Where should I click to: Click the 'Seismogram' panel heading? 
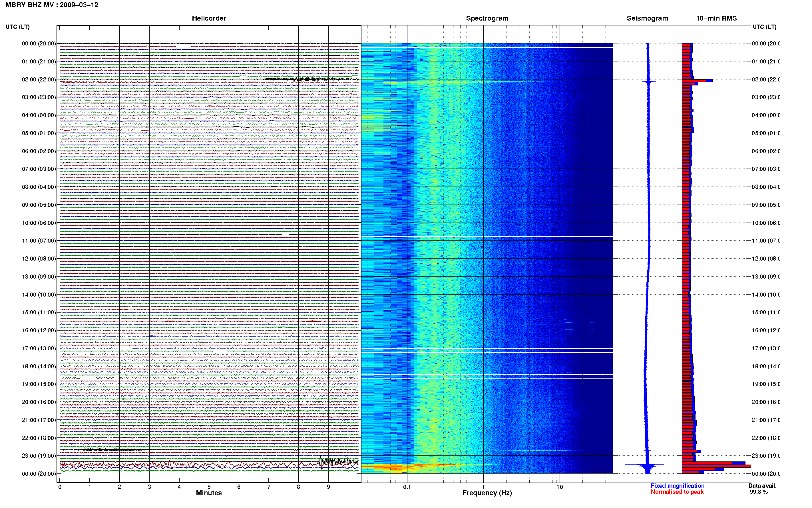pyautogui.click(x=647, y=18)
